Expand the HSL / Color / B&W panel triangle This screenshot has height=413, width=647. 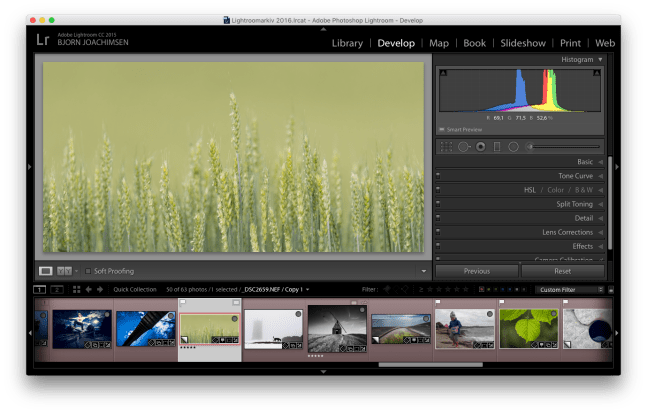click(601, 190)
